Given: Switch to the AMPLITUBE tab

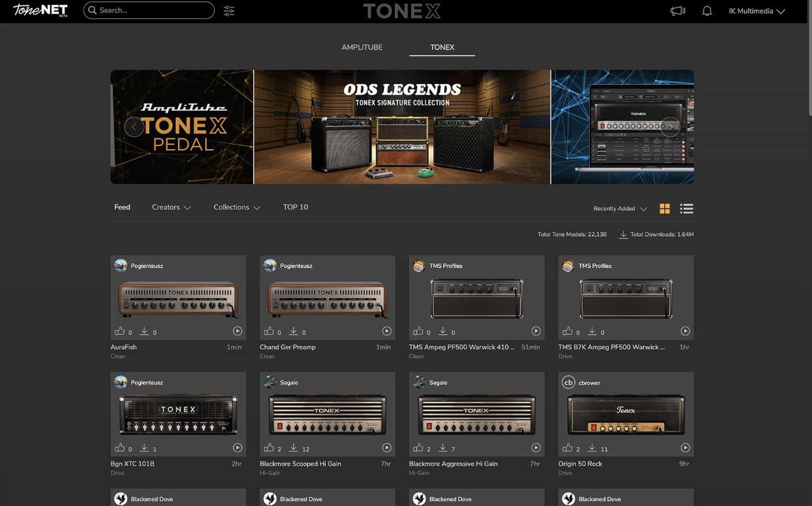Looking at the screenshot, I should click(x=362, y=47).
